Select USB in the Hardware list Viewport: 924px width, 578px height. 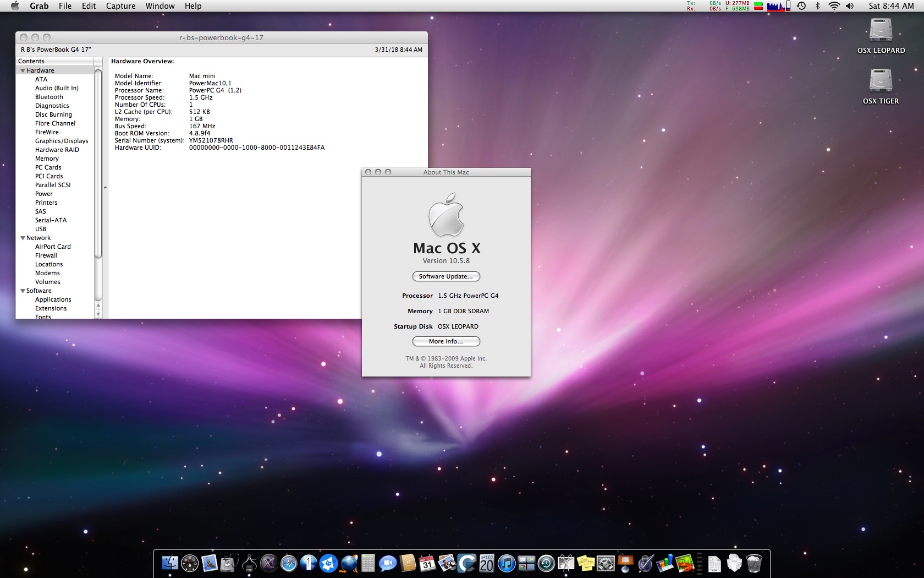click(41, 229)
